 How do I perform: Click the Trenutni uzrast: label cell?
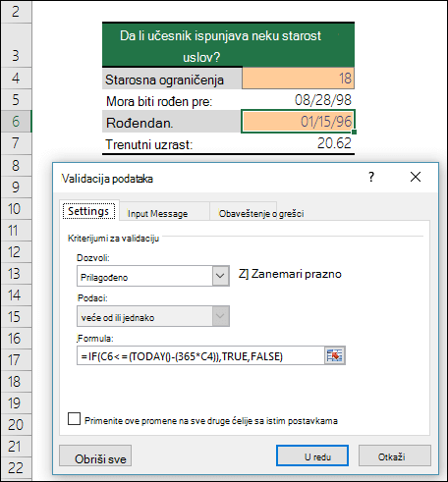click(x=172, y=143)
